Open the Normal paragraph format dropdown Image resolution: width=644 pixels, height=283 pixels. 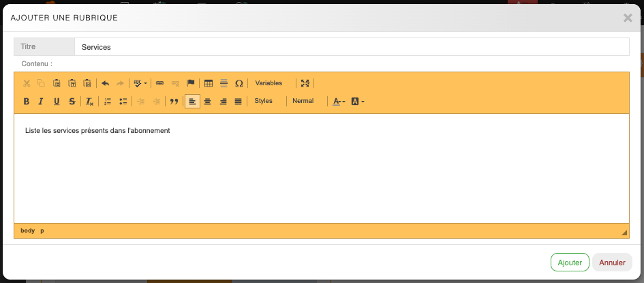[x=303, y=101]
